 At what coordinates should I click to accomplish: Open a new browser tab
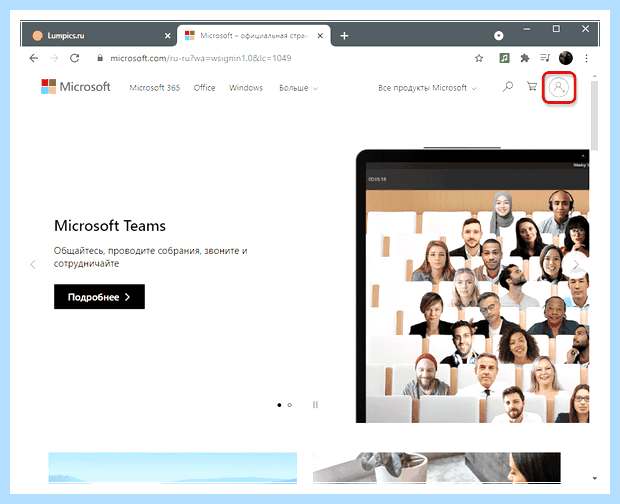(x=344, y=36)
